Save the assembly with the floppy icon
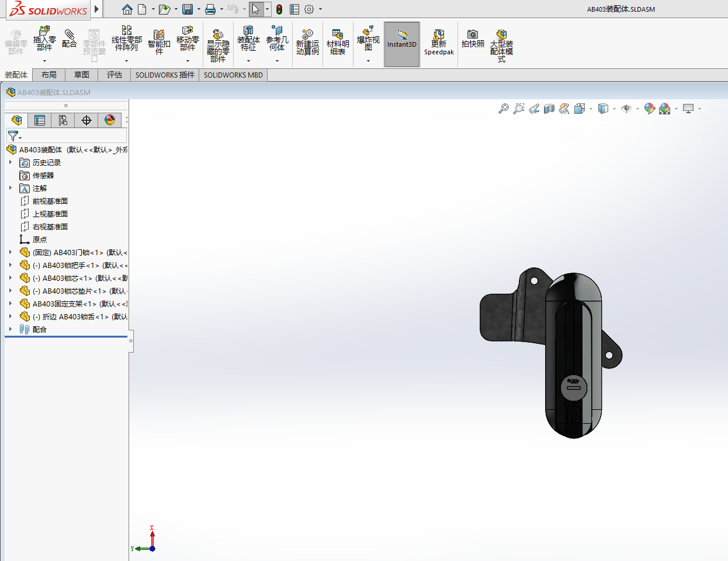Viewport: 728px width, 561px height. click(x=188, y=9)
